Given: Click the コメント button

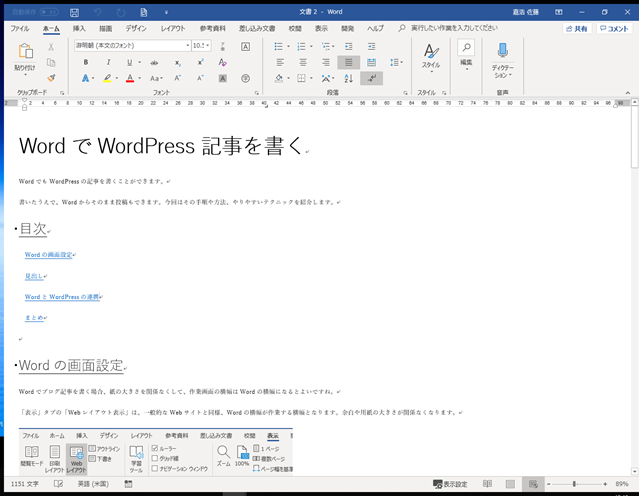Looking at the screenshot, I should [x=614, y=29].
